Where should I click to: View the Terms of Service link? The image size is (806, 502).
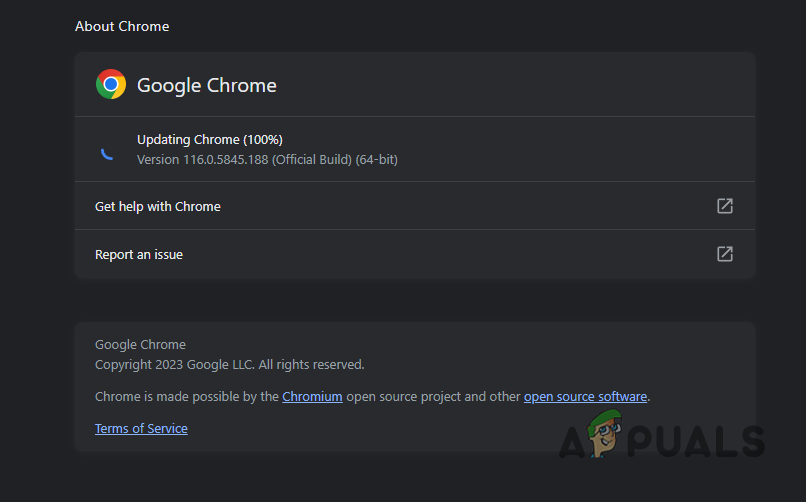tap(141, 429)
